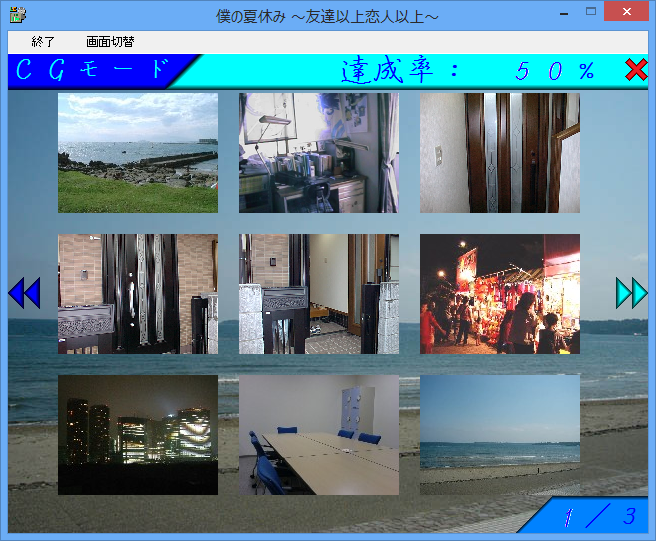Image resolution: width=656 pixels, height=541 pixels.
Task: Select the meeting room with blue chairs thumbnail
Action: click(x=319, y=435)
